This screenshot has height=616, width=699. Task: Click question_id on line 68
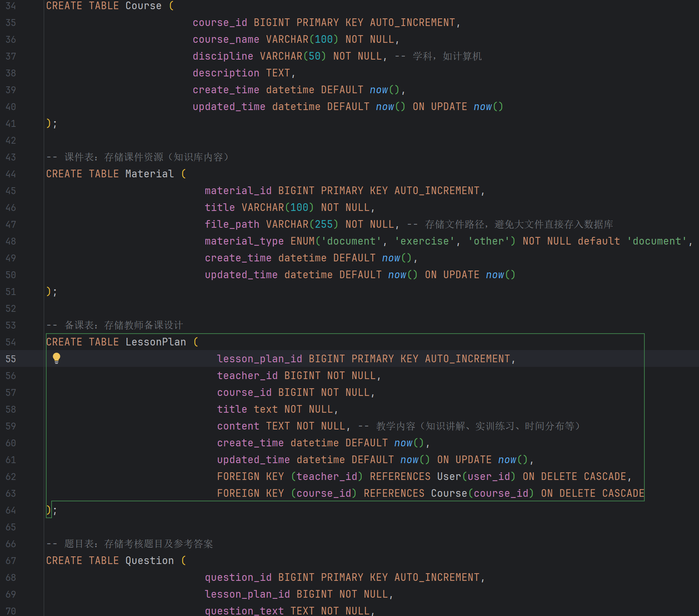pyautogui.click(x=238, y=577)
